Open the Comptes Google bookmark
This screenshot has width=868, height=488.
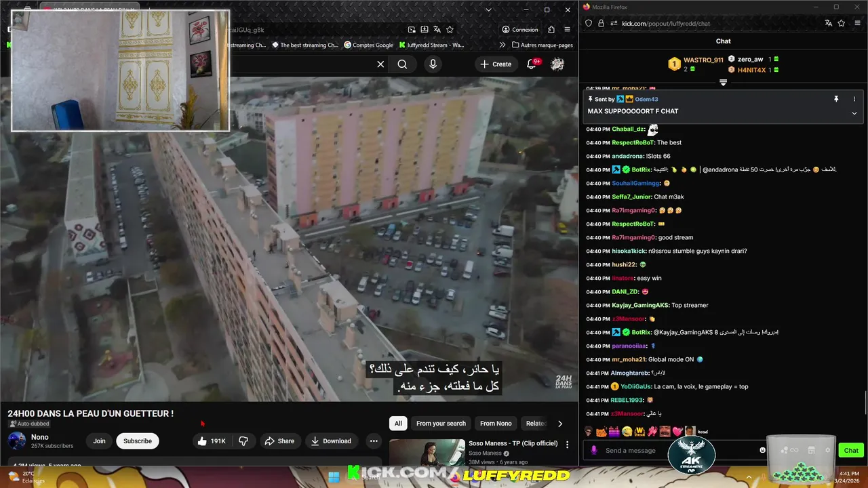[x=369, y=45]
